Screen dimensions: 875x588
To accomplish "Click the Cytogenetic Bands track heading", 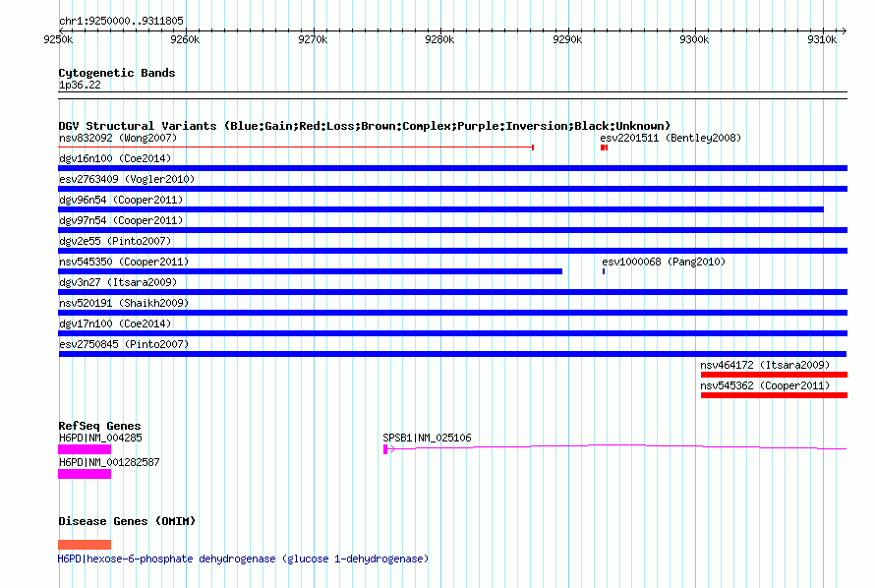I will click(x=116, y=73).
